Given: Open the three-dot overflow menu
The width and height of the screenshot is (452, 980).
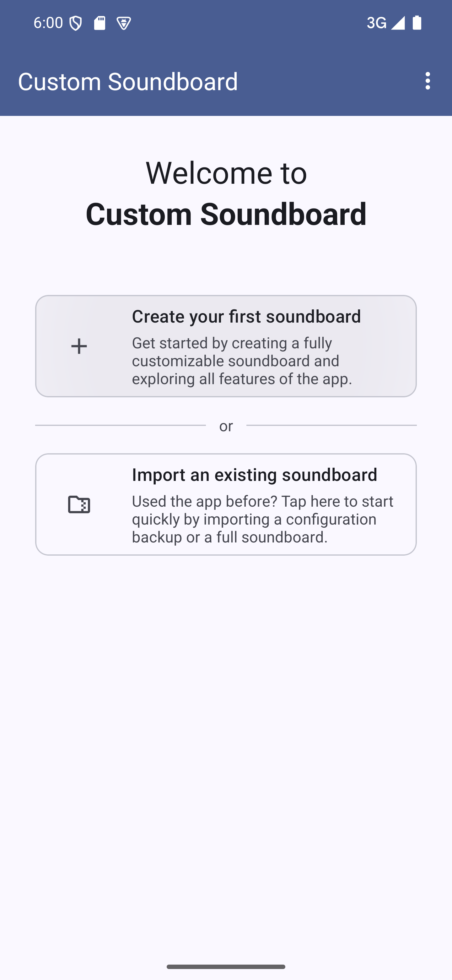Looking at the screenshot, I should 428,81.
